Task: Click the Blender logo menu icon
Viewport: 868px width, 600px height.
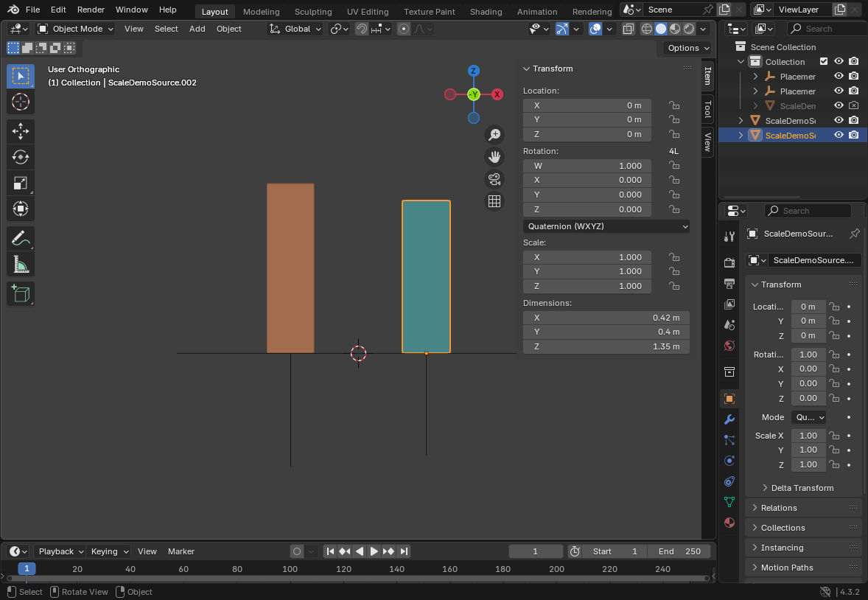Action: coord(13,10)
